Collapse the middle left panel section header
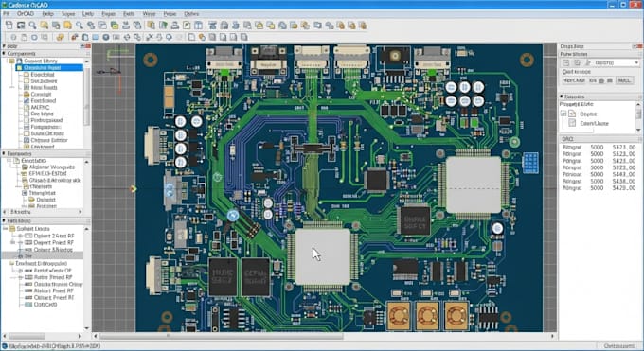 coord(4,153)
